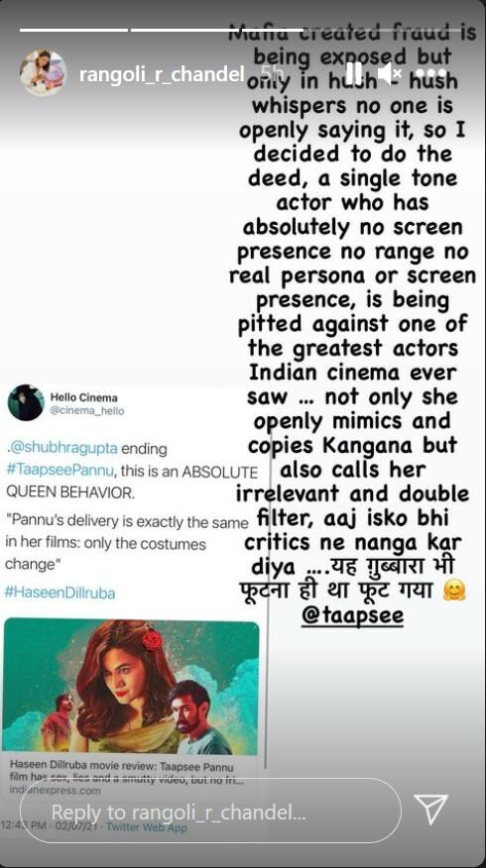Viewport: 486px width, 868px height.
Task: Open the three-dot more options menu
Action: (x=431, y=73)
